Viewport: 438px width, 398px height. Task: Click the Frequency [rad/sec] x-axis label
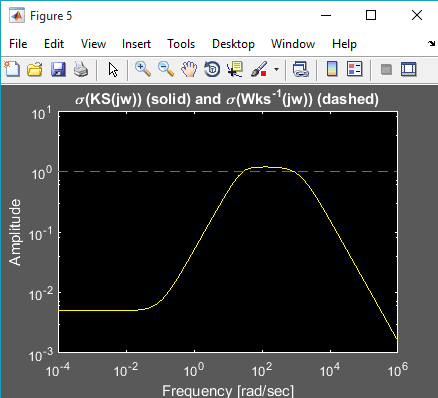click(228, 390)
